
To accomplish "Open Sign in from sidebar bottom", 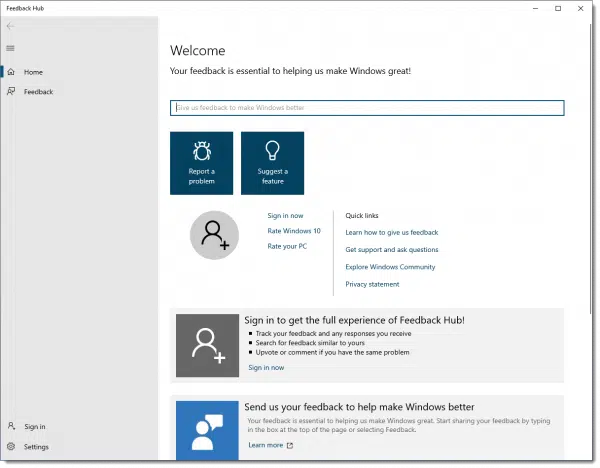I will pyautogui.click(x=35, y=427).
